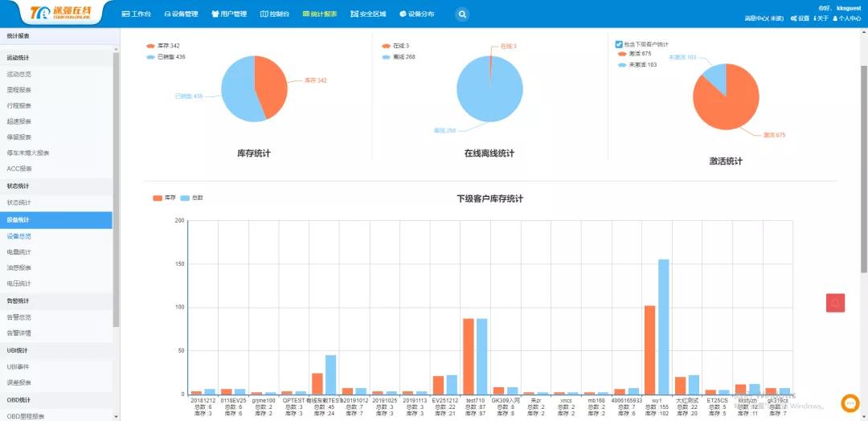868x421 pixels.
Task: Click the tall blue wy1 总数 bar
Action: coord(664,326)
